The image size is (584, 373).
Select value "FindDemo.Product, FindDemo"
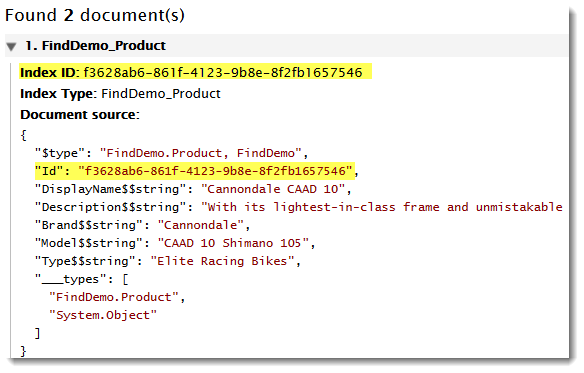coord(200,153)
